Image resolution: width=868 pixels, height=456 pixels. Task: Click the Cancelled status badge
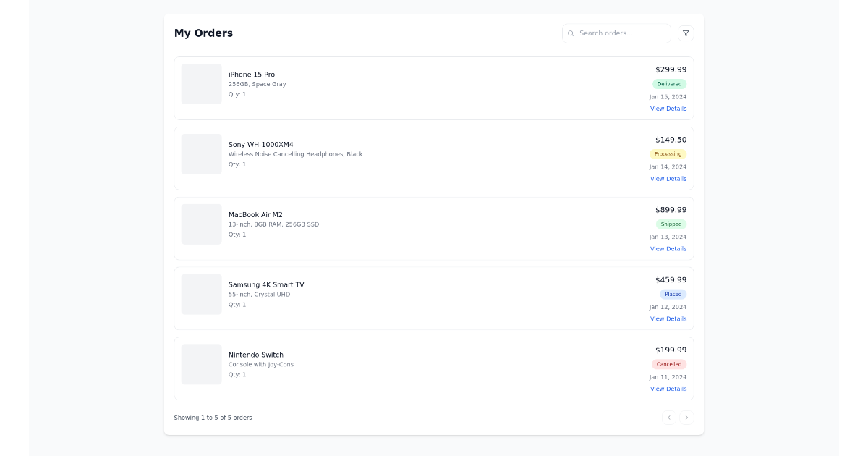[x=669, y=364]
